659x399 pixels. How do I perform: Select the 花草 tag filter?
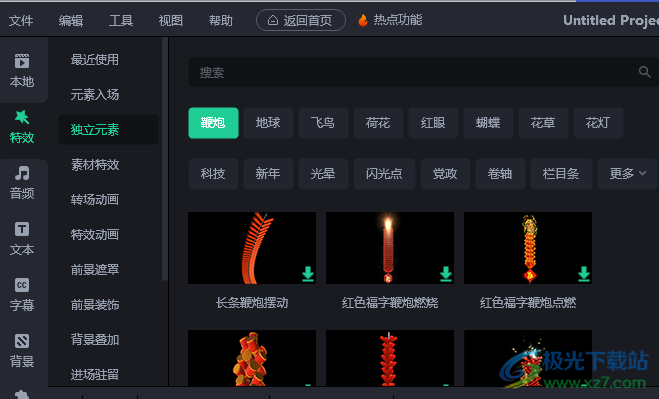pos(543,123)
